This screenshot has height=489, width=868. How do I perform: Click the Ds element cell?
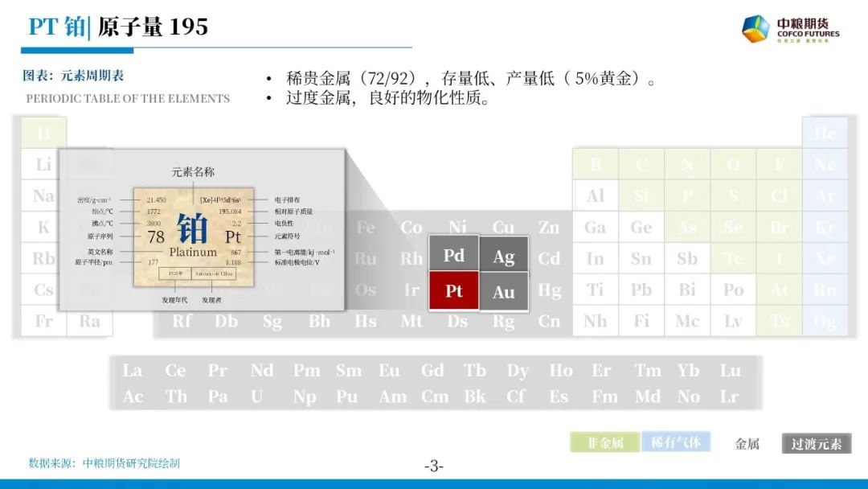click(x=457, y=321)
